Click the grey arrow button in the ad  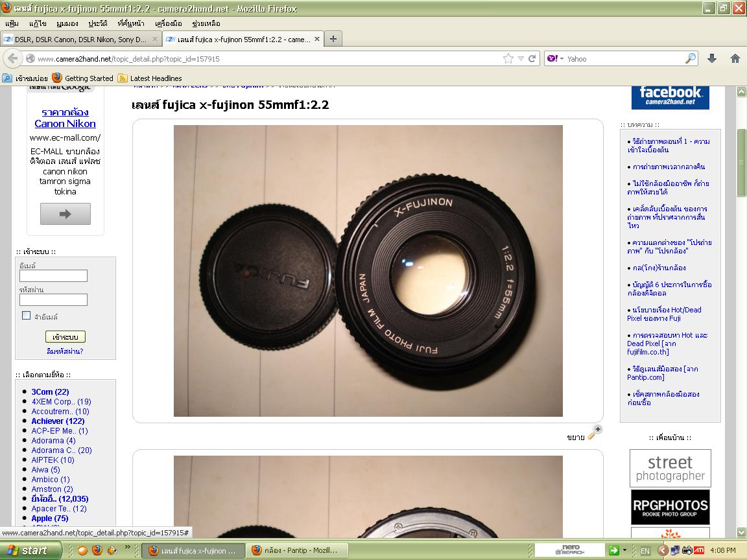(65, 214)
